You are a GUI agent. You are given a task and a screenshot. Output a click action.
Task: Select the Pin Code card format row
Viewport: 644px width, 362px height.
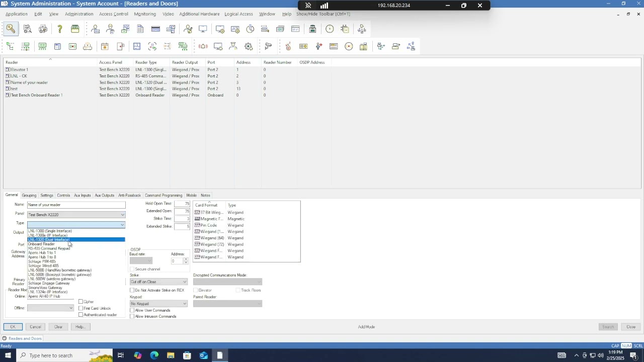pos(247,225)
